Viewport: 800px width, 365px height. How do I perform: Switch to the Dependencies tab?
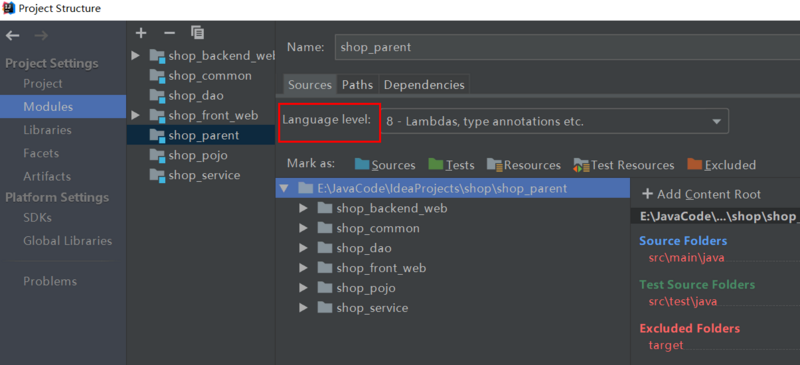coord(424,85)
